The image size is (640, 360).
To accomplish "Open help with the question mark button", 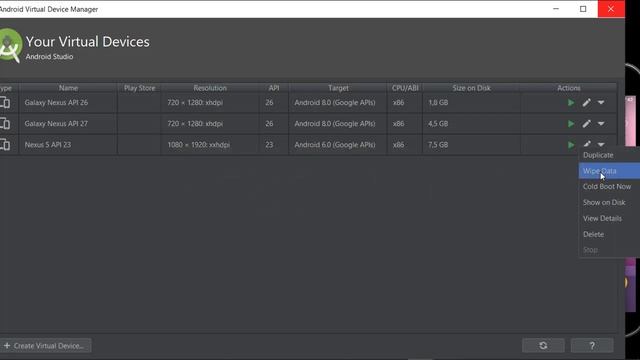I will pos(592,346).
